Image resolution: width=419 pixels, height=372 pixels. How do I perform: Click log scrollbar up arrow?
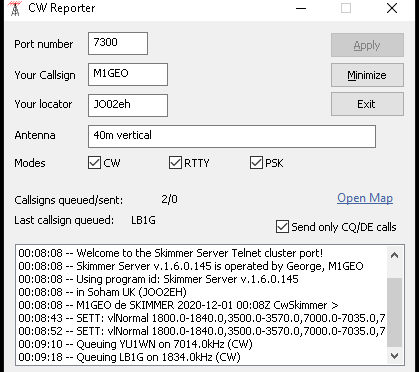pyautogui.click(x=394, y=255)
